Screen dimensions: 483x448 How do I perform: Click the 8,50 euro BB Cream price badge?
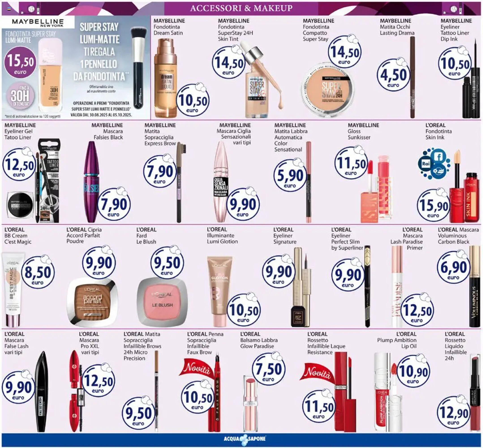[38, 272]
